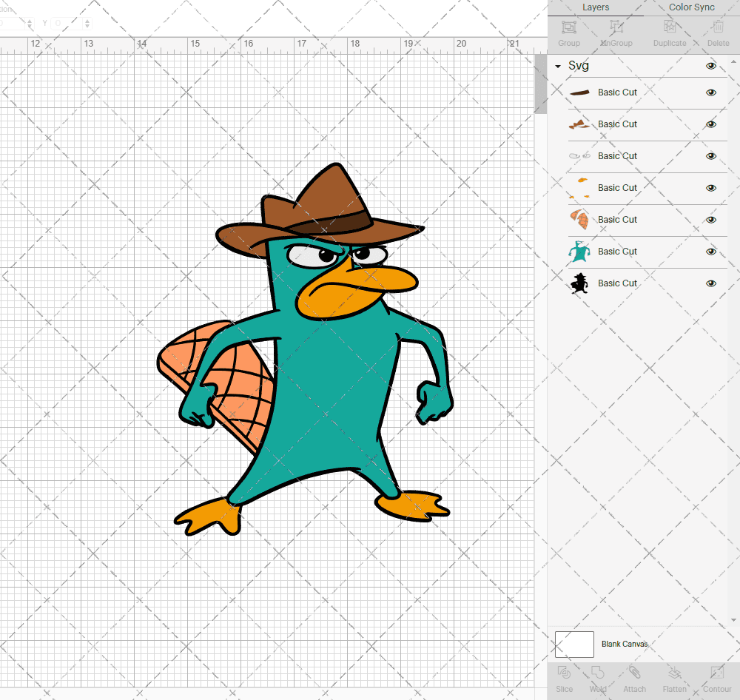The height and width of the screenshot is (700, 740).
Task: Click the Weld tool icon
Action: click(597, 672)
